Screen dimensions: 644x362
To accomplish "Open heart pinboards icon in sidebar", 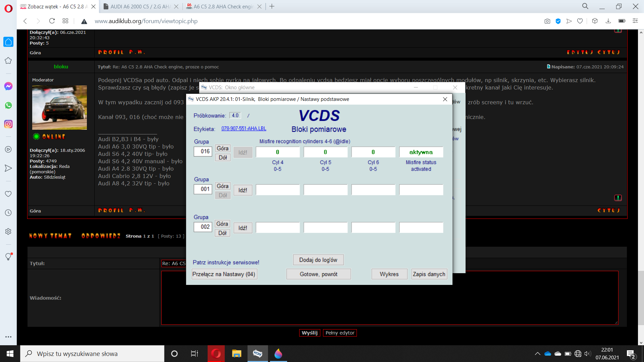I will (8, 194).
